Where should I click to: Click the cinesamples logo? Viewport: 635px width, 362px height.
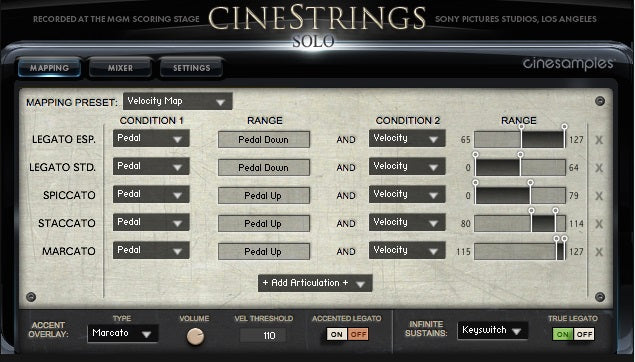568,64
